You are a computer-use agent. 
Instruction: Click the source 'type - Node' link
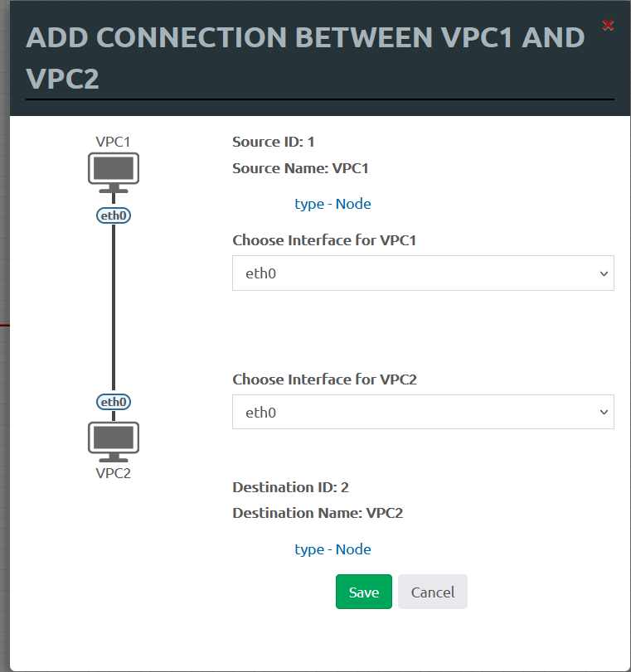[332, 204]
